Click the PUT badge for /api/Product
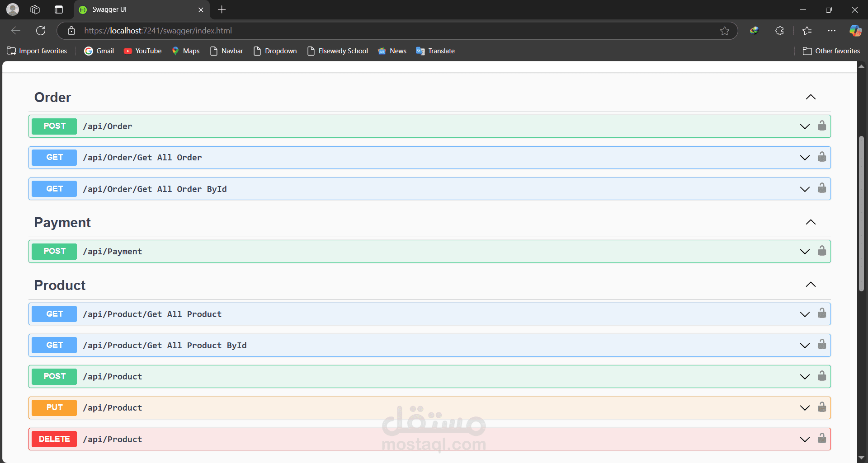Viewport: 868px width, 463px height. (54, 407)
